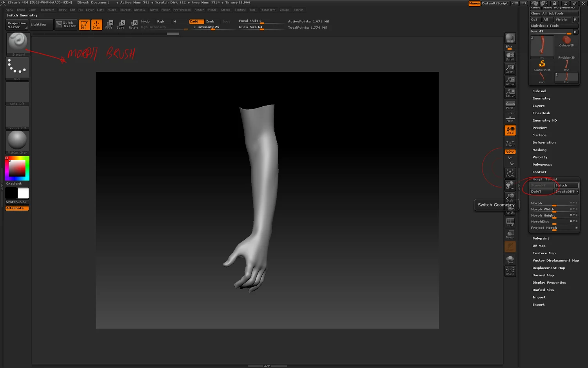Click the AAHalf icon on the right shelf
This screenshot has width=588, height=368.
(x=510, y=93)
